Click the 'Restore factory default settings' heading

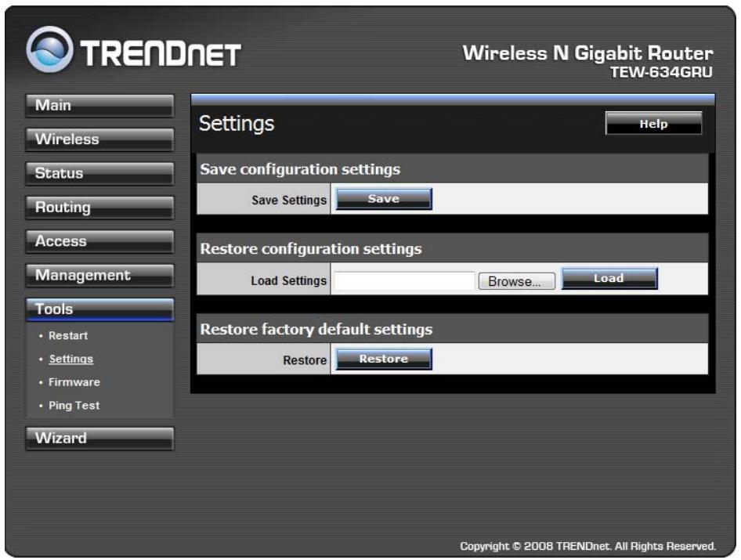coord(316,329)
